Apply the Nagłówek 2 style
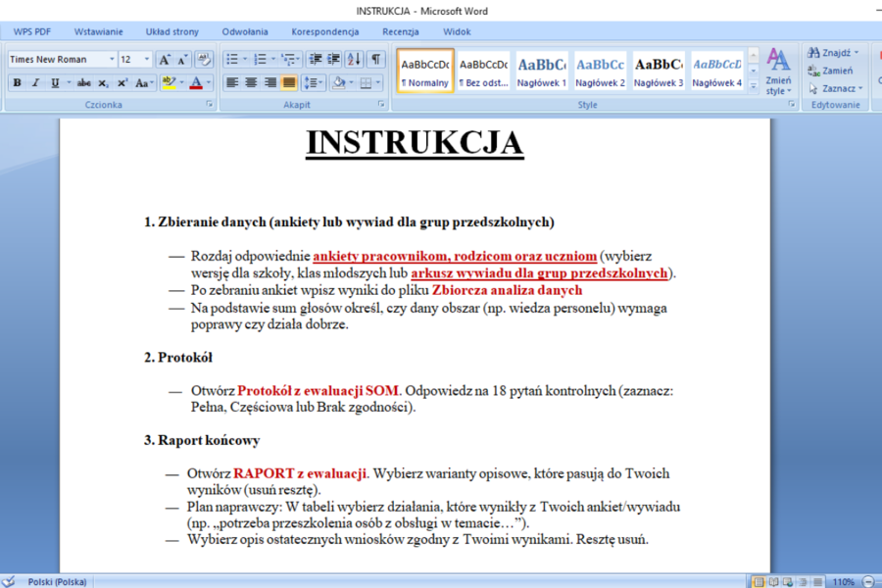 click(x=600, y=71)
